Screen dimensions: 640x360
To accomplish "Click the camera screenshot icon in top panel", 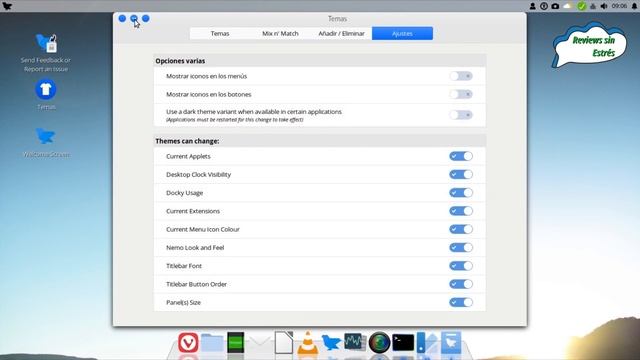I will tap(555, 6).
